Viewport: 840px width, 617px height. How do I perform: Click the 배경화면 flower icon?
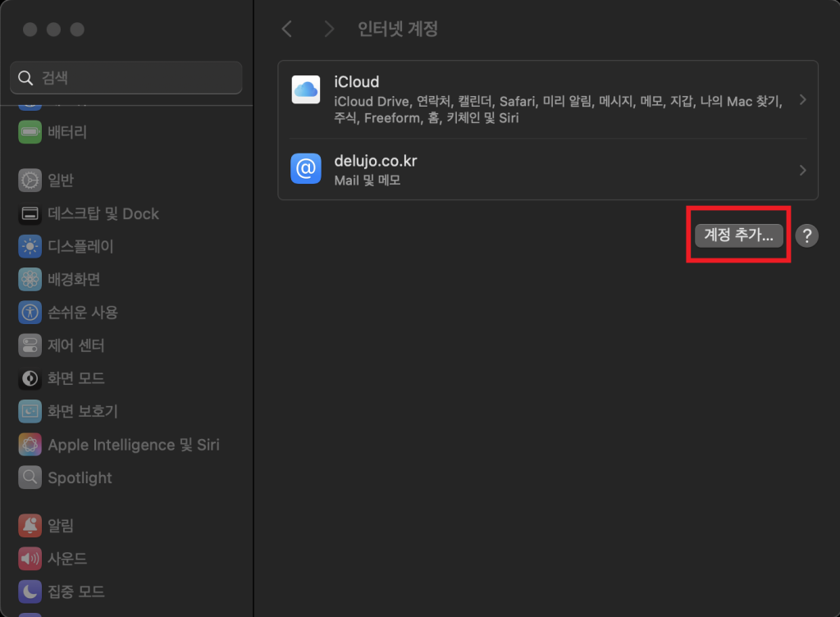point(30,279)
